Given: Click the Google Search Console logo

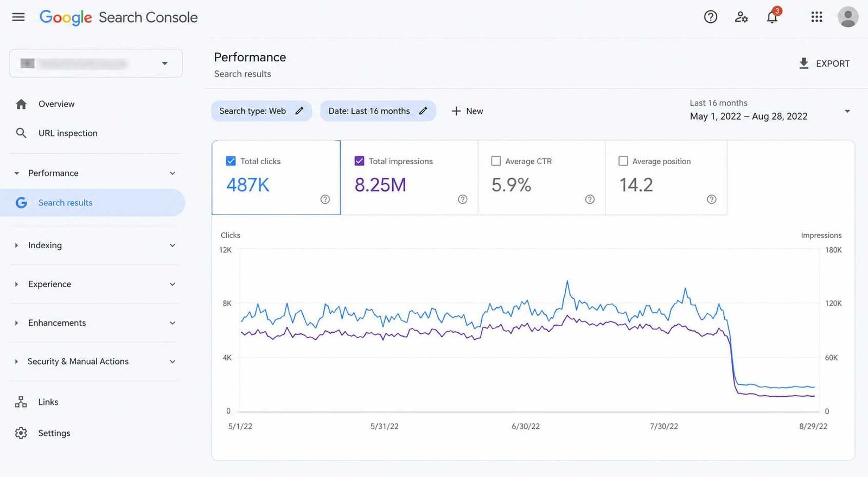Looking at the screenshot, I should coord(118,17).
